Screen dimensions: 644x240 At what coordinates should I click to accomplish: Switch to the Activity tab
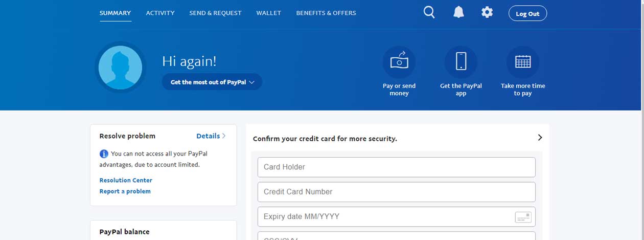160,13
